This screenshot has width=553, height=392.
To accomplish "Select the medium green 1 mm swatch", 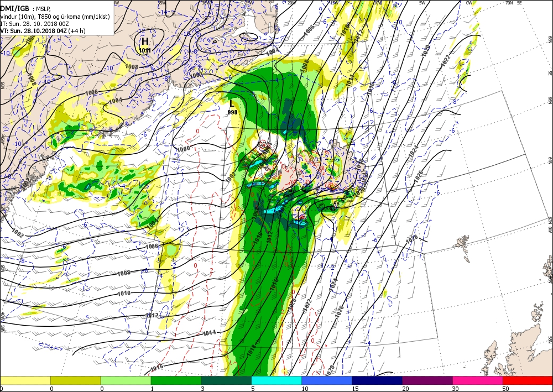I will click(x=176, y=380).
